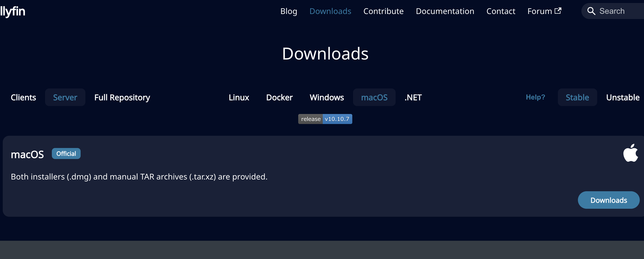Choose the Unstable release channel
This screenshot has height=259, width=644.
coord(623,97)
